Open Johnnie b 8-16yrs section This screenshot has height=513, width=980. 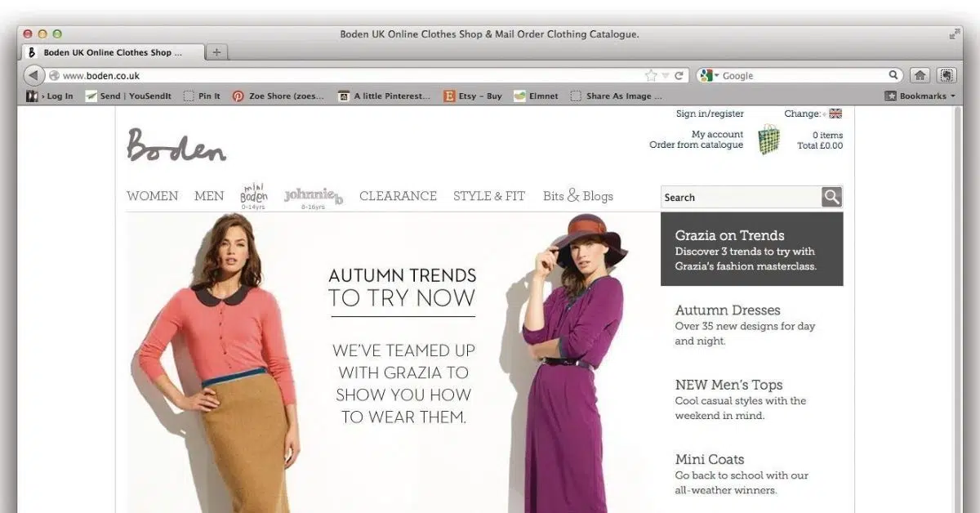point(314,198)
